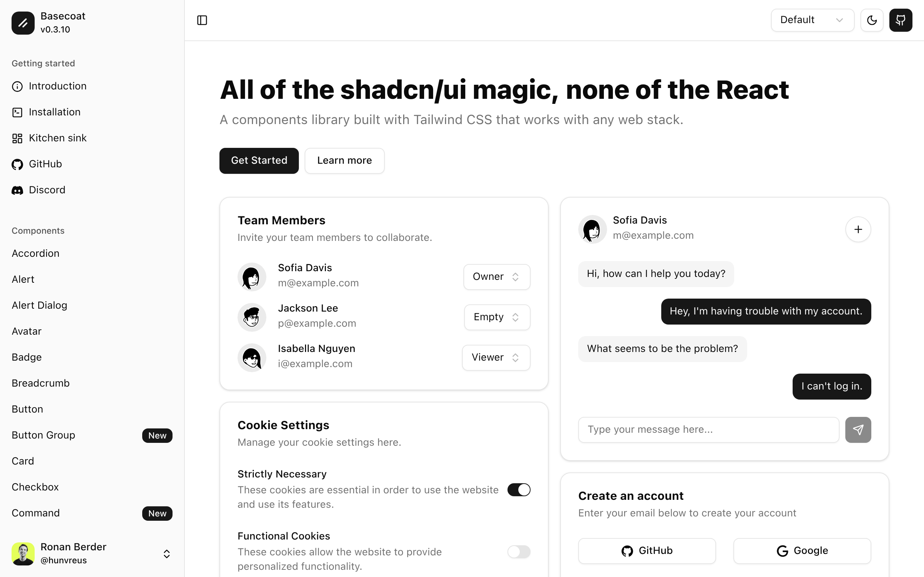This screenshot has height=577, width=924.
Task: Click the plus icon beside Sofia Davis
Action: click(858, 229)
